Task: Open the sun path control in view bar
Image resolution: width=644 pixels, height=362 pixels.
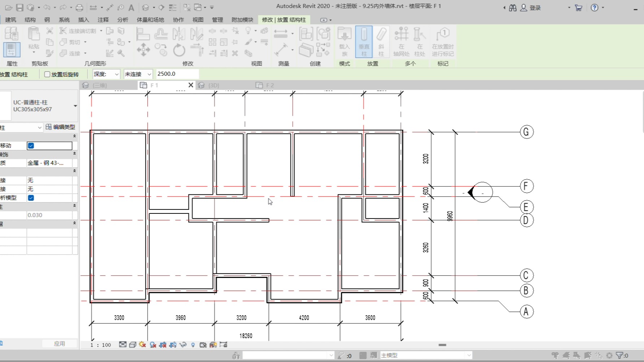Action: (x=142, y=345)
